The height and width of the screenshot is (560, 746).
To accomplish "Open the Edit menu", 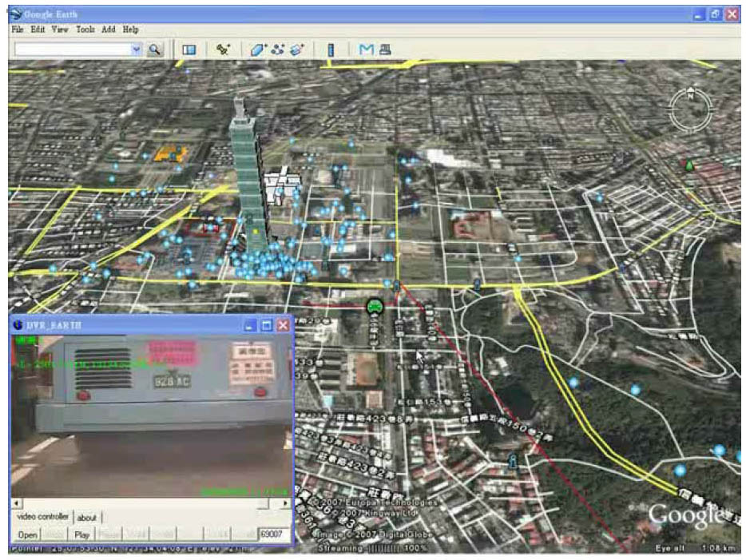I will coord(38,30).
